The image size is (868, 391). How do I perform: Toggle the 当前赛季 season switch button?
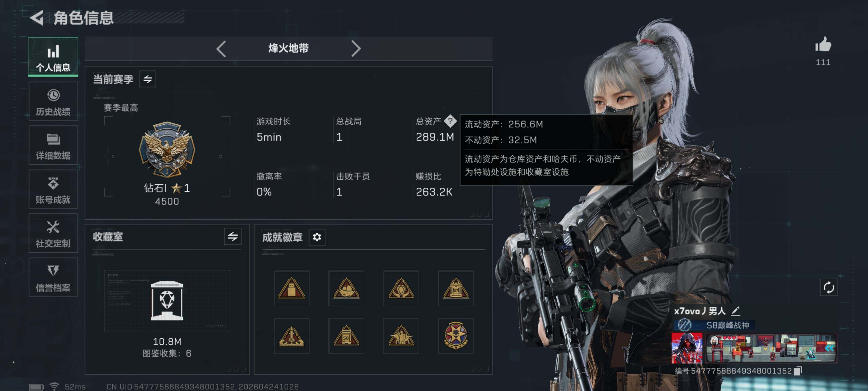(x=148, y=79)
